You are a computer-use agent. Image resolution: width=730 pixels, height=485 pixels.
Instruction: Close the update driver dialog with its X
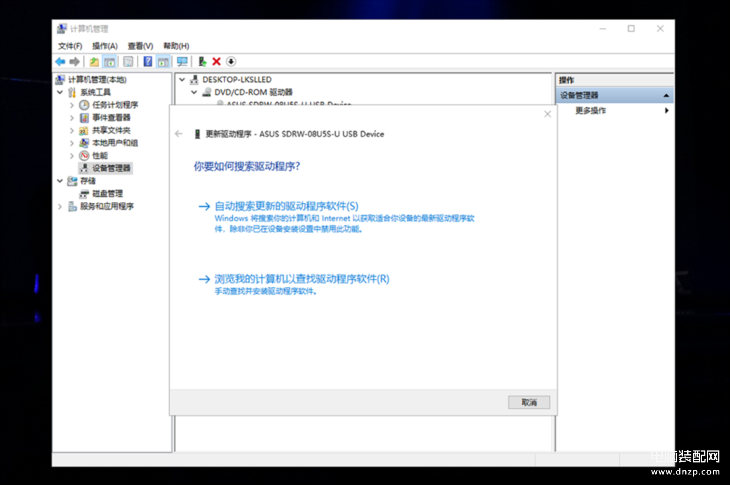[548, 114]
